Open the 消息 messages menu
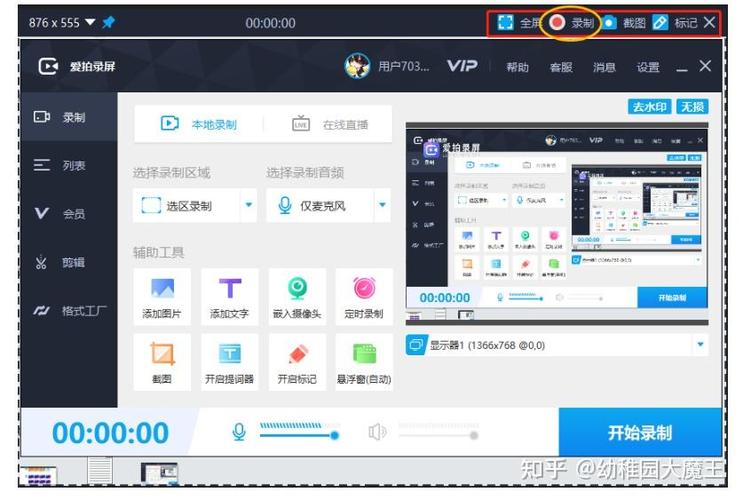The width and height of the screenshot is (743, 500). coord(604,67)
